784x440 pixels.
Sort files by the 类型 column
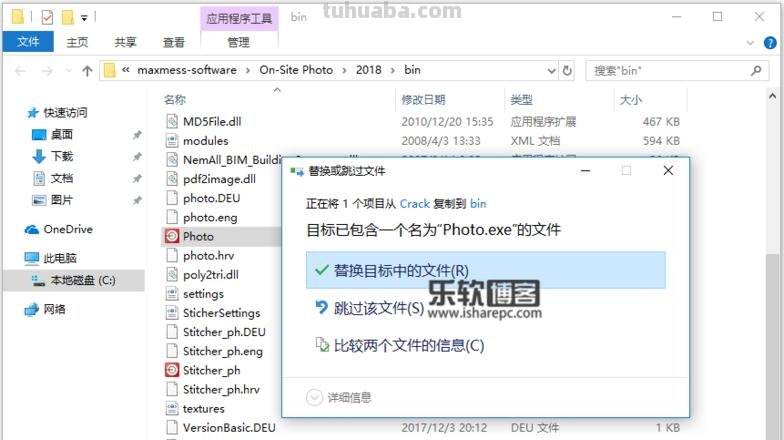point(521,100)
